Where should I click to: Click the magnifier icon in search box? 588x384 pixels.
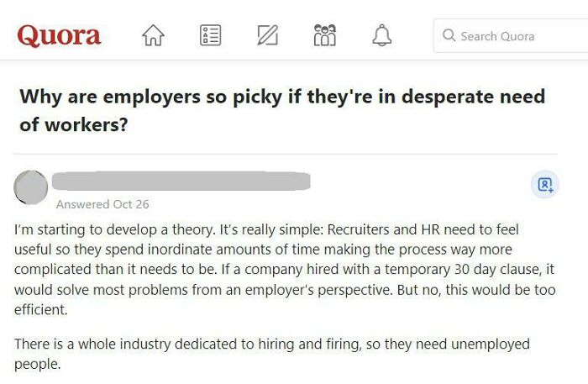click(449, 36)
